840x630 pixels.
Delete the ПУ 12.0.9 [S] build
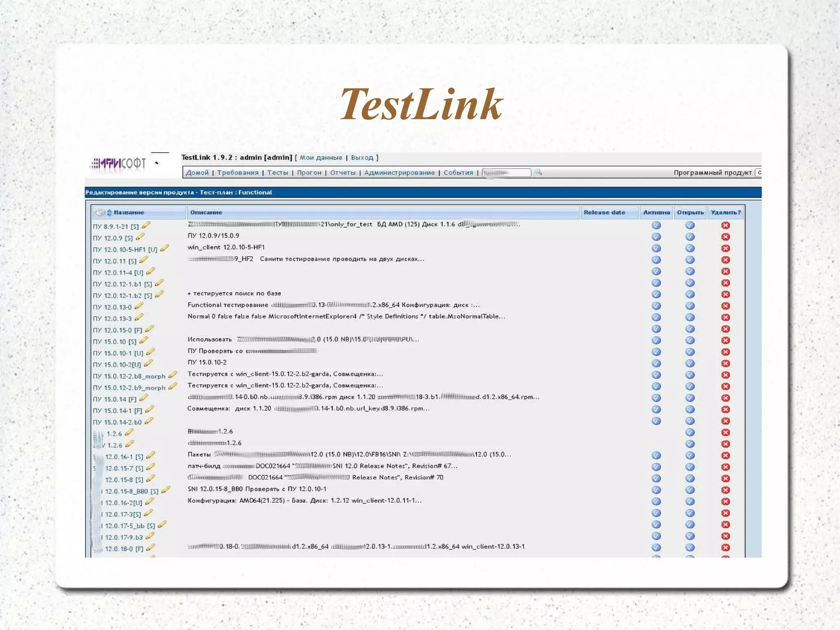725,237
